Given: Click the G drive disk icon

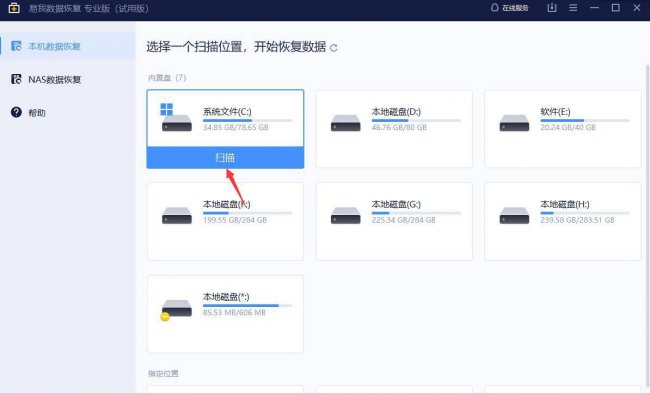Looking at the screenshot, I should [345, 216].
